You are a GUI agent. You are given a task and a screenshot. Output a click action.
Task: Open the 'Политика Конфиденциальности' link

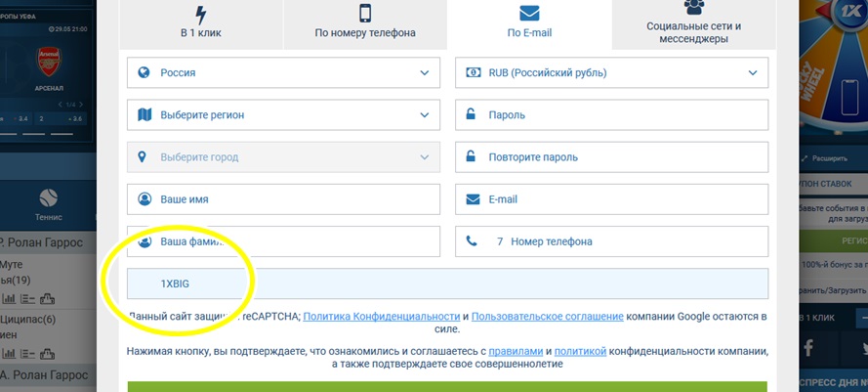coord(382,317)
